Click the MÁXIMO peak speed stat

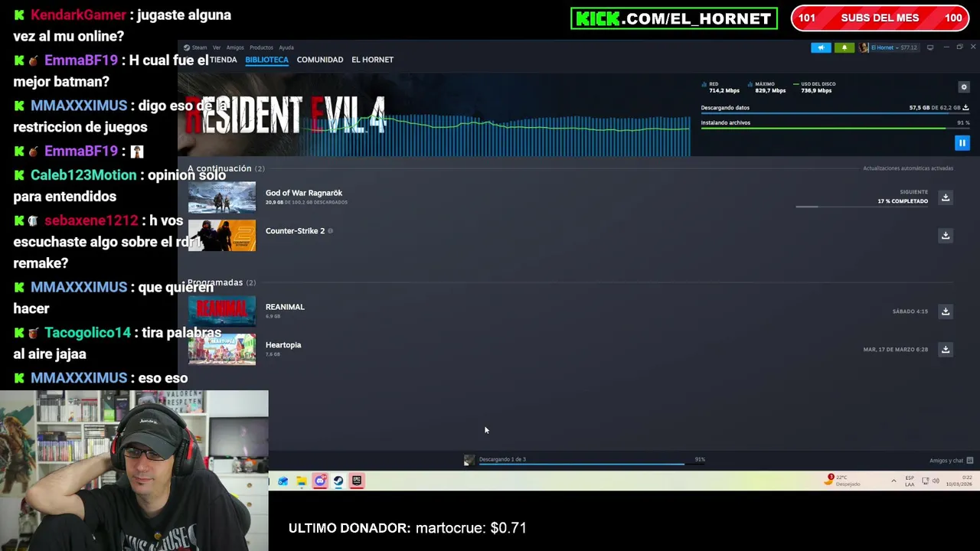766,87
